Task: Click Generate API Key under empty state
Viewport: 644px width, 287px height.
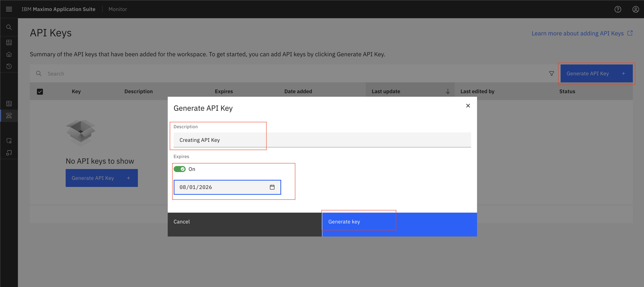Action: point(102,178)
